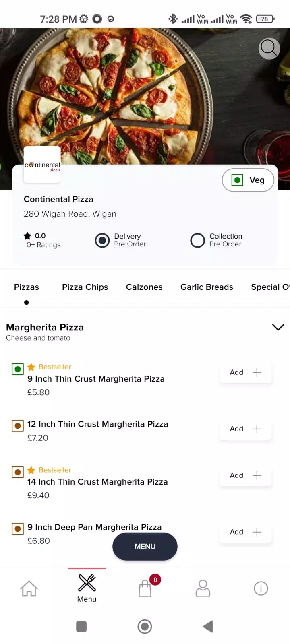Switch to the Garlic Breads category

click(207, 287)
